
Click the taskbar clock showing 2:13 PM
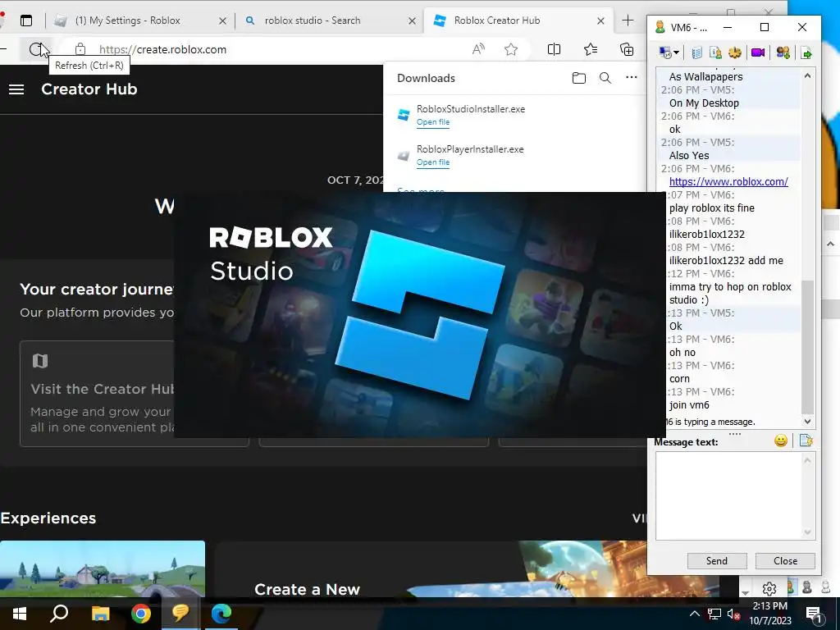(769, 614)
